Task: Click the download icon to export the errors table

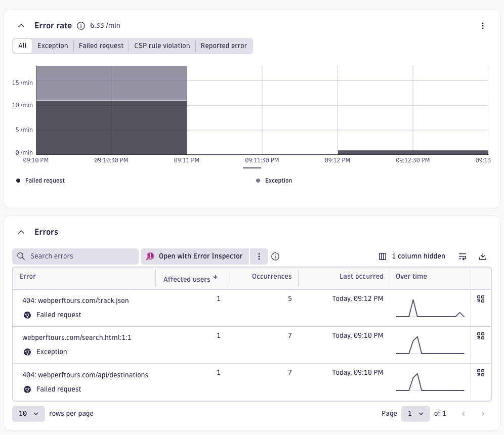Action: pos(483,256)
